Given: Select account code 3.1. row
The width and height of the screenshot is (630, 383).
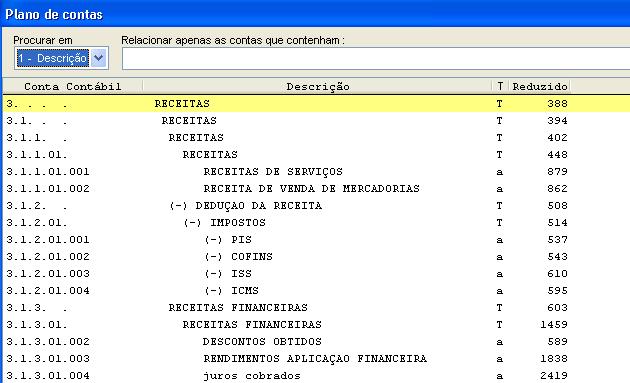Looking at the screenshot, I should tap(316, 121).
